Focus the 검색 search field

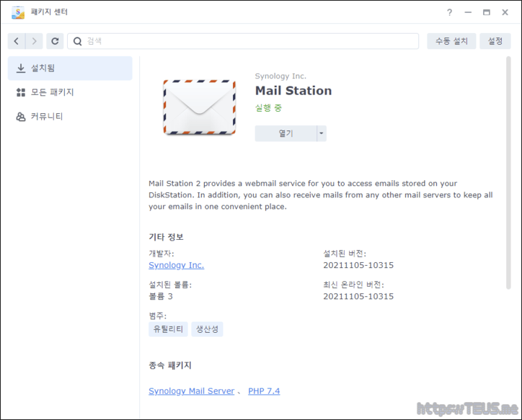(x=243, y=41)
